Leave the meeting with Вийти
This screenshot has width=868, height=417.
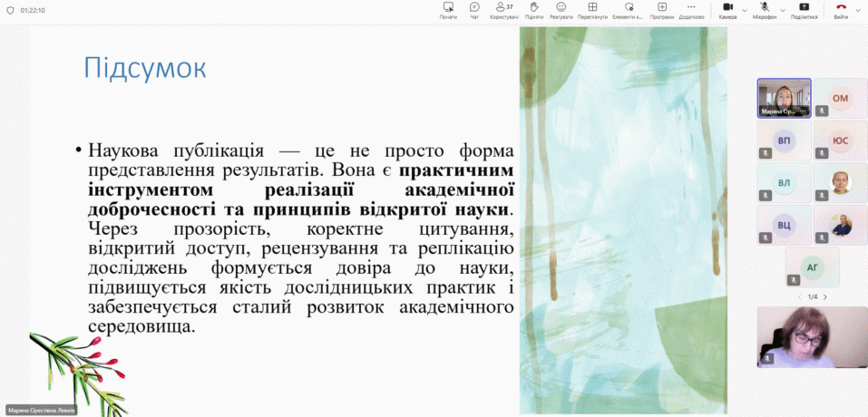coord(841,10)
